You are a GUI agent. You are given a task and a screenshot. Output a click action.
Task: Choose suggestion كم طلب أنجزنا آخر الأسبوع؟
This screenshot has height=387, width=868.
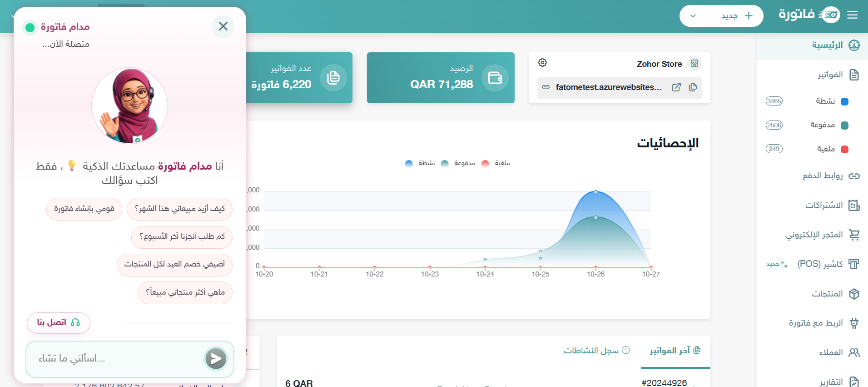182,237
